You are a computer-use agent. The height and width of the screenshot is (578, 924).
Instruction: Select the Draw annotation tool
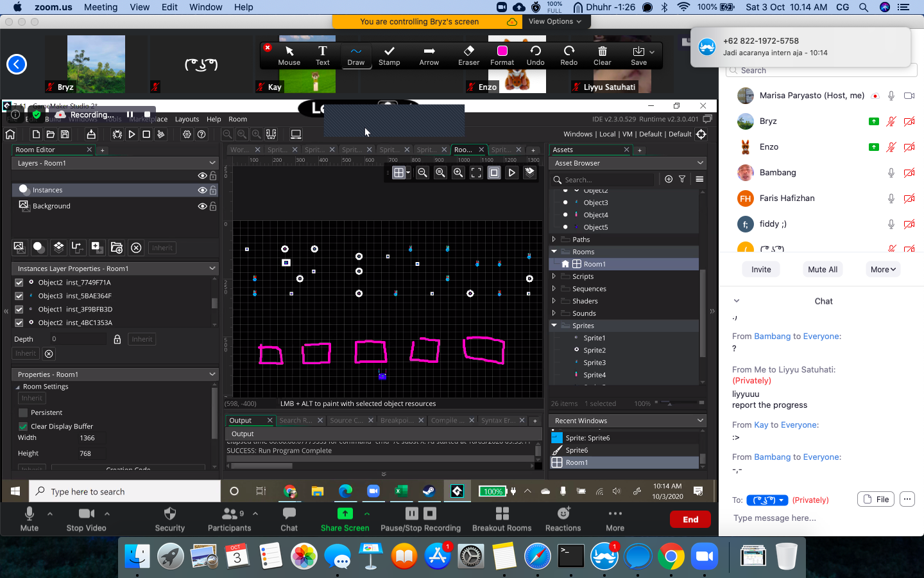coord(355,55)
